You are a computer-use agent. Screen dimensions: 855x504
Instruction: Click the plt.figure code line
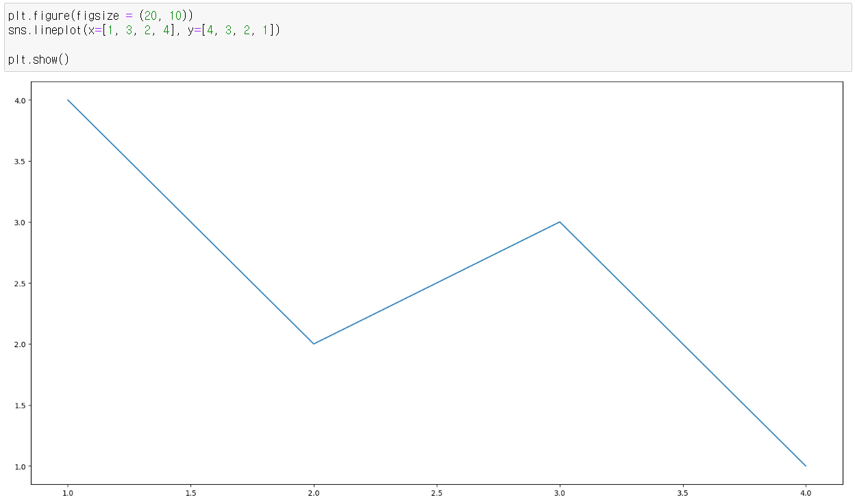coord(101,15)
